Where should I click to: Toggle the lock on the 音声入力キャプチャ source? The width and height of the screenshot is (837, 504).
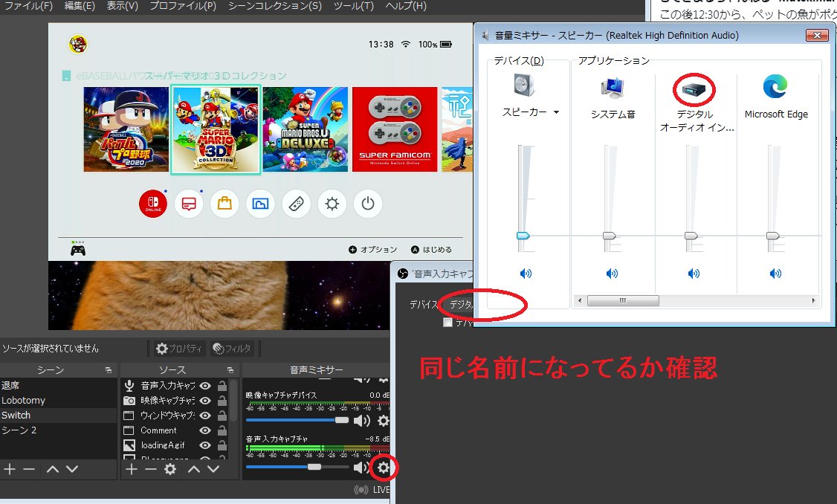(222, 385)
